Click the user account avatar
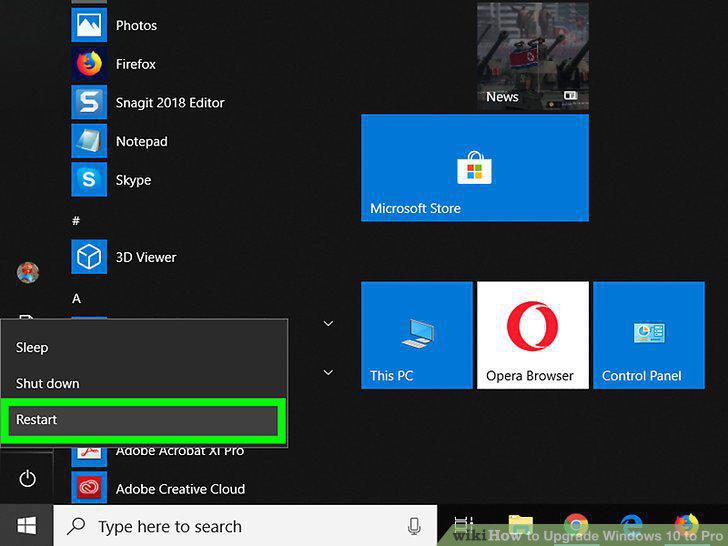 [28, 273]
